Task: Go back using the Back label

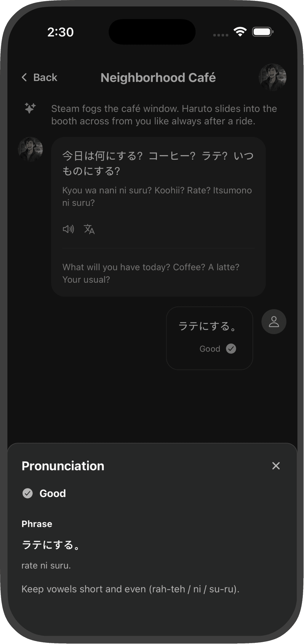Action: (45, 77)
